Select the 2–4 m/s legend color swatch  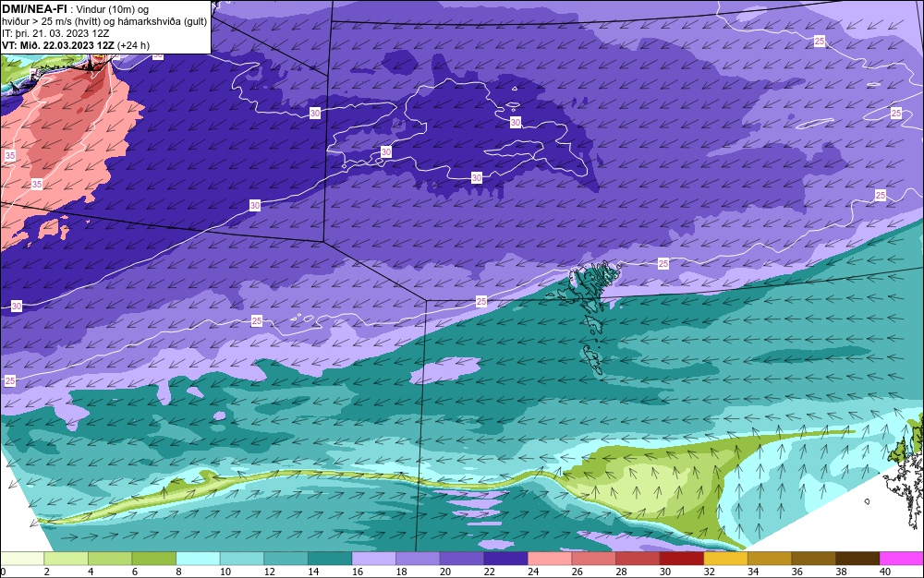(x=66, y=559)
